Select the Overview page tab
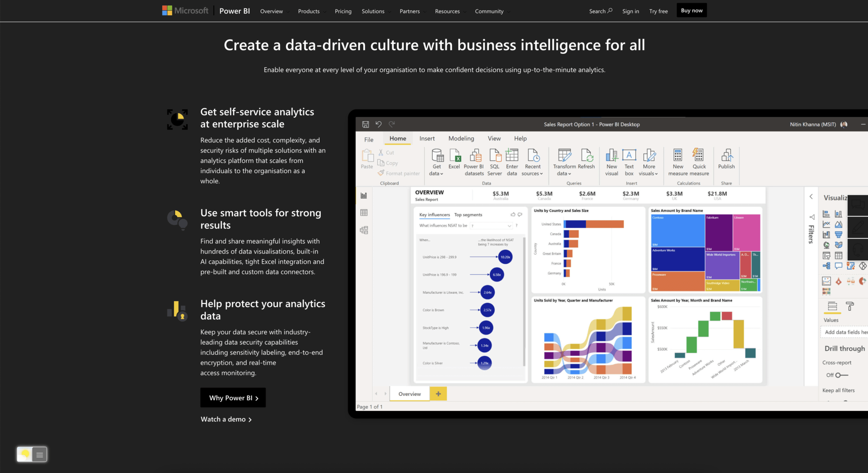The height and width of the screenshot is (473, 868). [x=409, y=394]
